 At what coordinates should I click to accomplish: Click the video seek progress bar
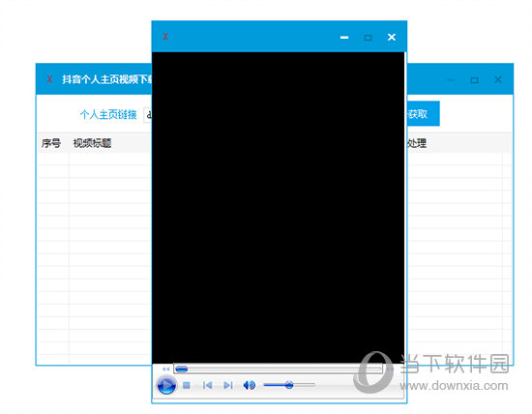(x=279, y=369)
